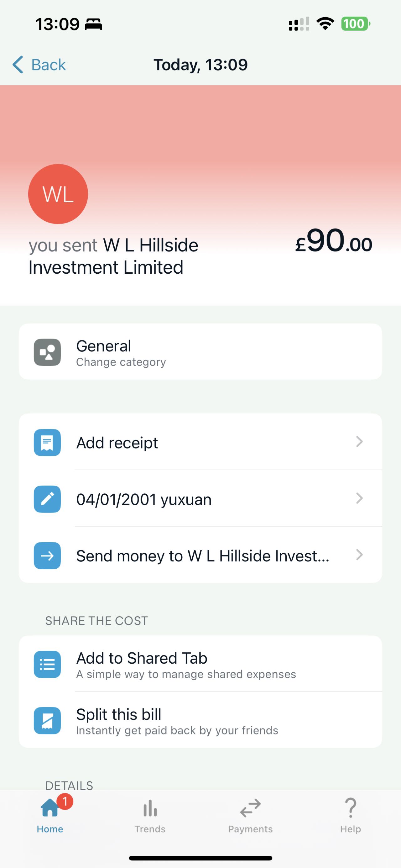
Task: Expand Add receipt chevron
Action: (x=359, y=442)
